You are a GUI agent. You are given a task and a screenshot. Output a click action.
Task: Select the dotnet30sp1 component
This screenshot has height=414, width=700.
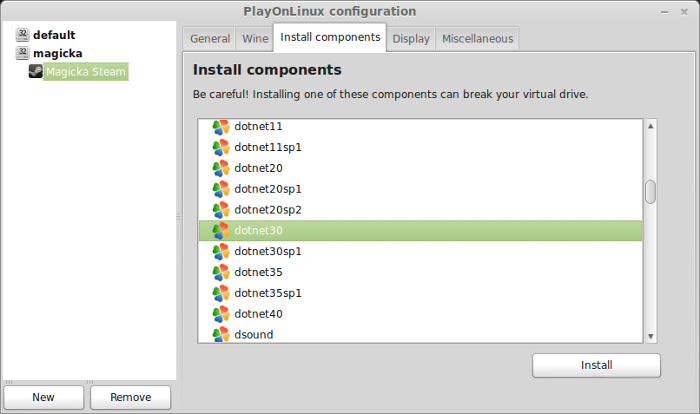coord(420,251)
